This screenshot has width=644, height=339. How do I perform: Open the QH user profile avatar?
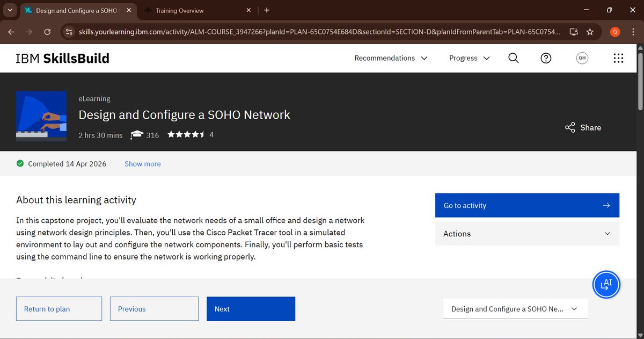[x=582, y=58]
